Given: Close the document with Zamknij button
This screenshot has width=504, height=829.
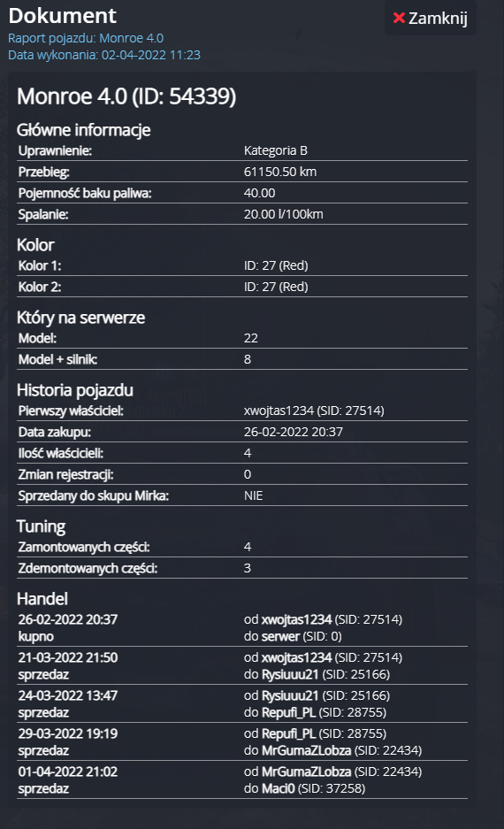Looking at the screenshot, I should (x=431, y=18).
